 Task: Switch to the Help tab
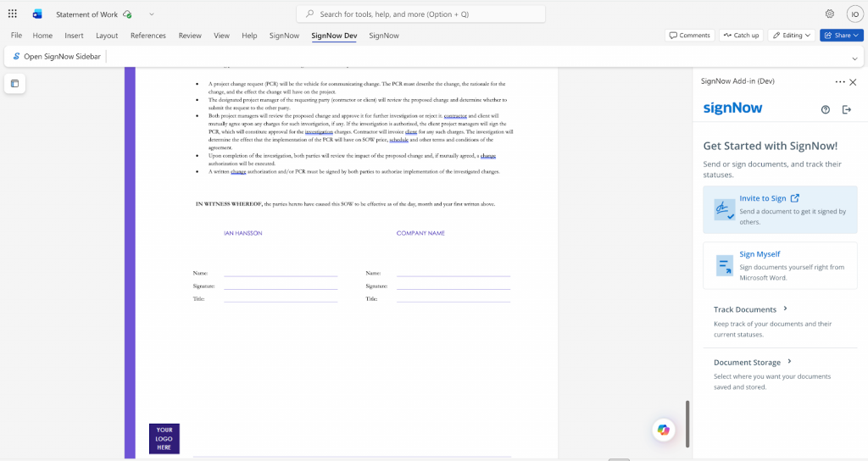pyautogui.click(x=249, y=36)
